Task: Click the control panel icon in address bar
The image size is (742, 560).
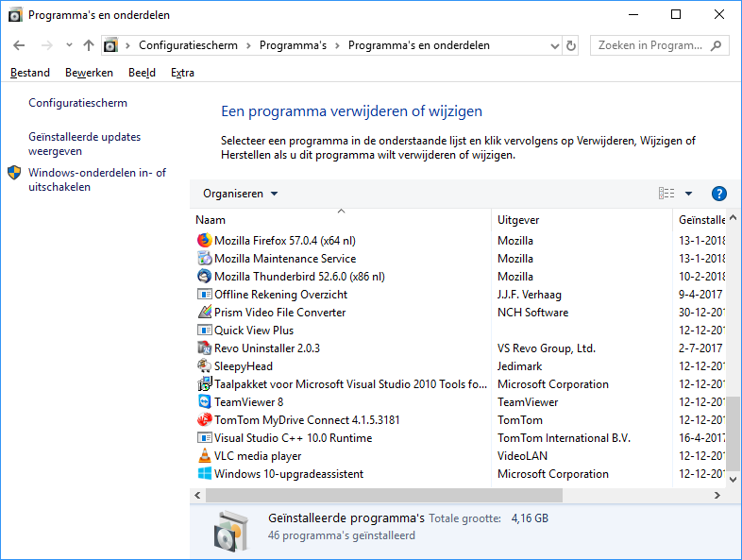Action: tap(110, 45)
